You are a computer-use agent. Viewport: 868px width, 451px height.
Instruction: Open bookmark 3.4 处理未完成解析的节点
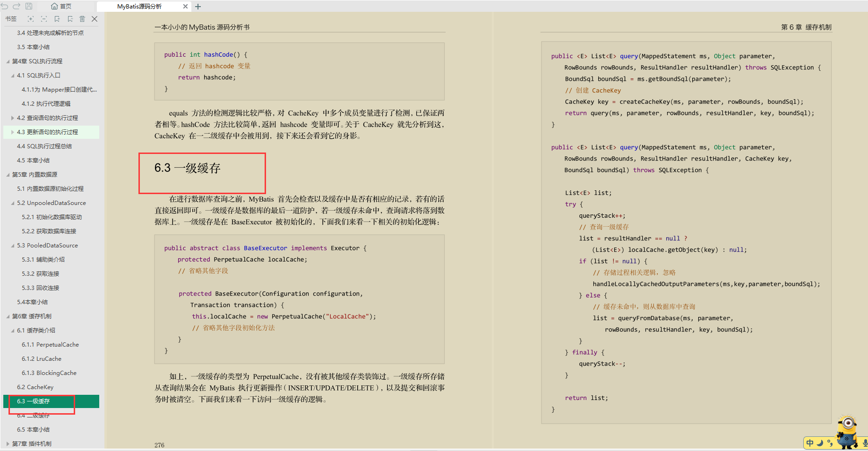(50, 33)
